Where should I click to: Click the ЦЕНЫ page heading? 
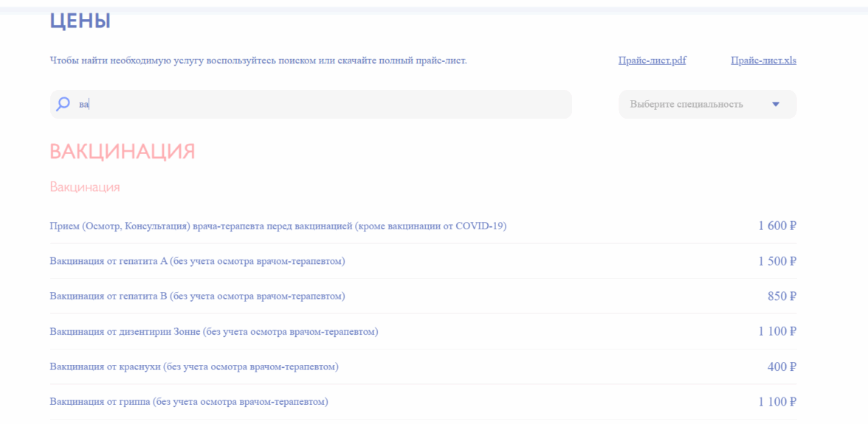click(x=80, y=22)
